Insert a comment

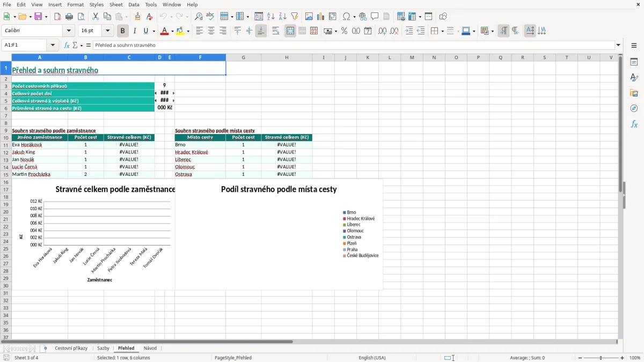375,17
